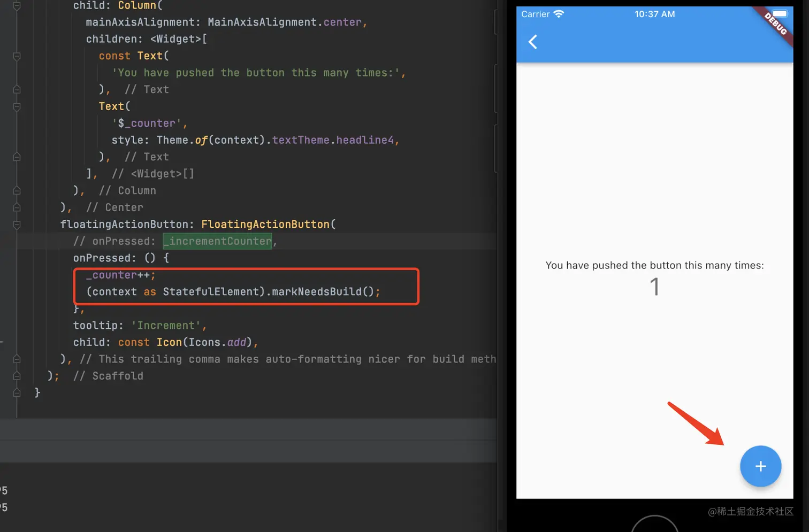
Task: Click the commented-out '// onPressed:' text
Action: click(115, 241)
